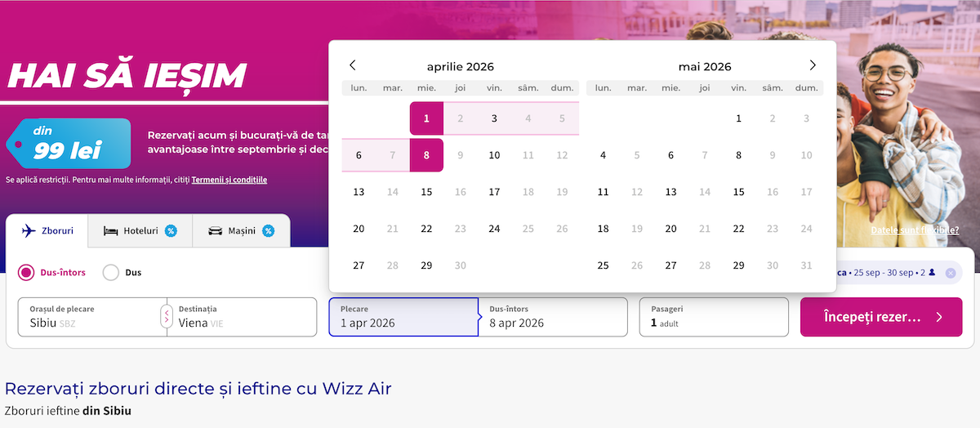Select 13 April 2026 date
Screen dimensions: 980x428
point(359,192)
